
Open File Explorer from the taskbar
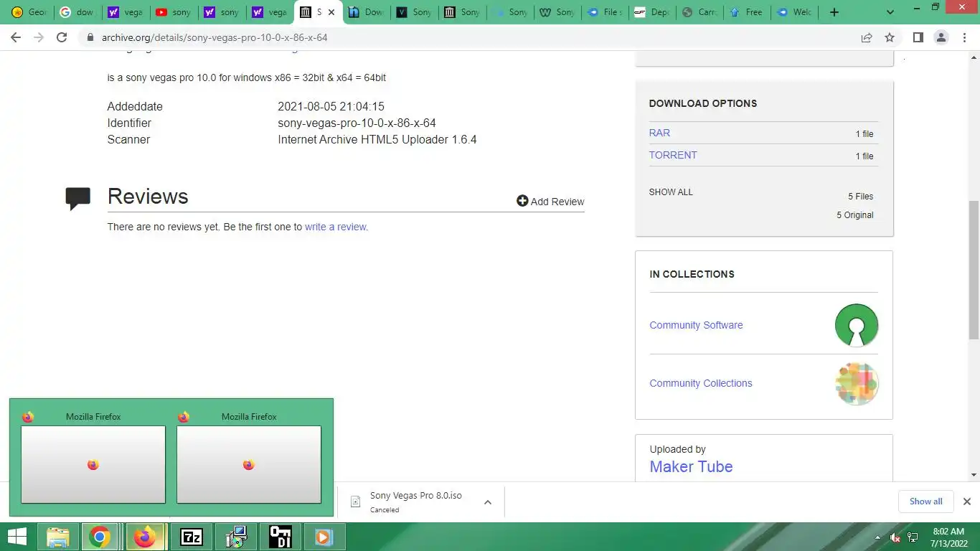pos(58,537)
